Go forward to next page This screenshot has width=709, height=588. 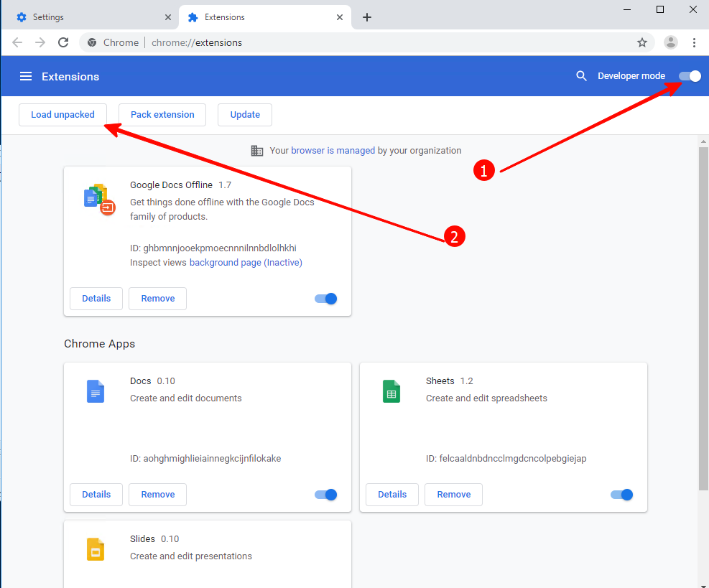[x=40, y=42]
